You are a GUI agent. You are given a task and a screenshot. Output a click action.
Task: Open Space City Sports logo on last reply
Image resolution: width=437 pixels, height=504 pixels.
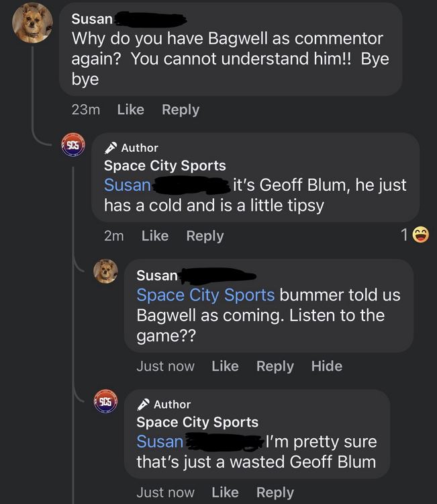pyautogui.click(x=105, y=401)
